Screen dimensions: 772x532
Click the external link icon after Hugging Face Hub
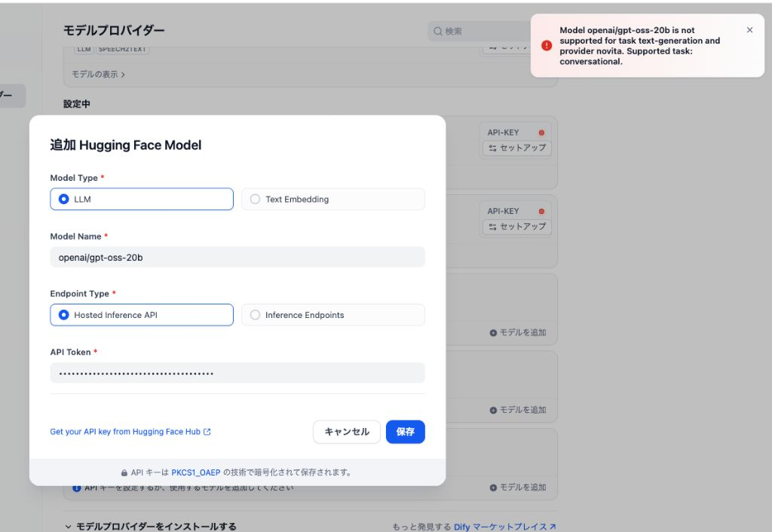[x=208, y=432]
